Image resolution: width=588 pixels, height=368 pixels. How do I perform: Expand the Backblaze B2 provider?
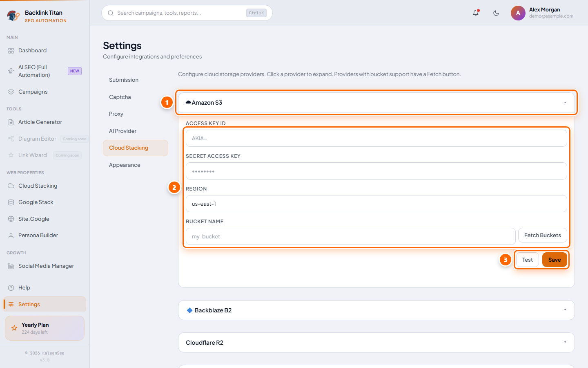[x=376, y=310]
